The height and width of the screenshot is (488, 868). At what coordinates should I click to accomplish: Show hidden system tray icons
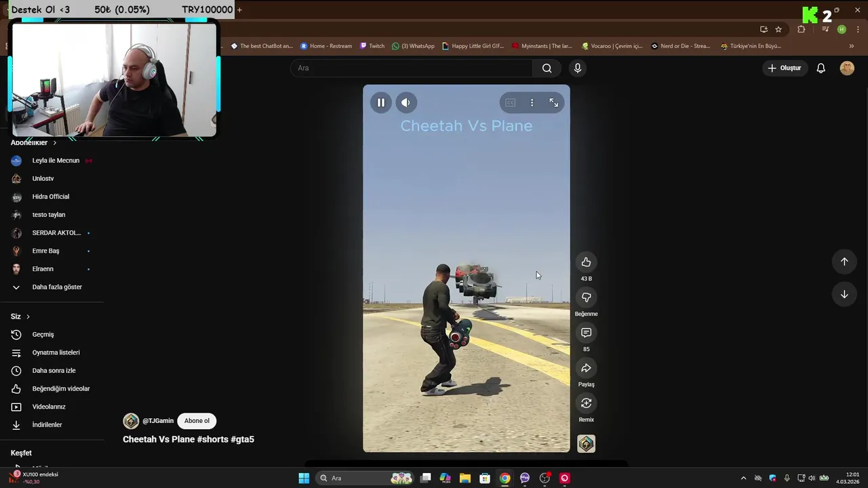tap(743, 479)
